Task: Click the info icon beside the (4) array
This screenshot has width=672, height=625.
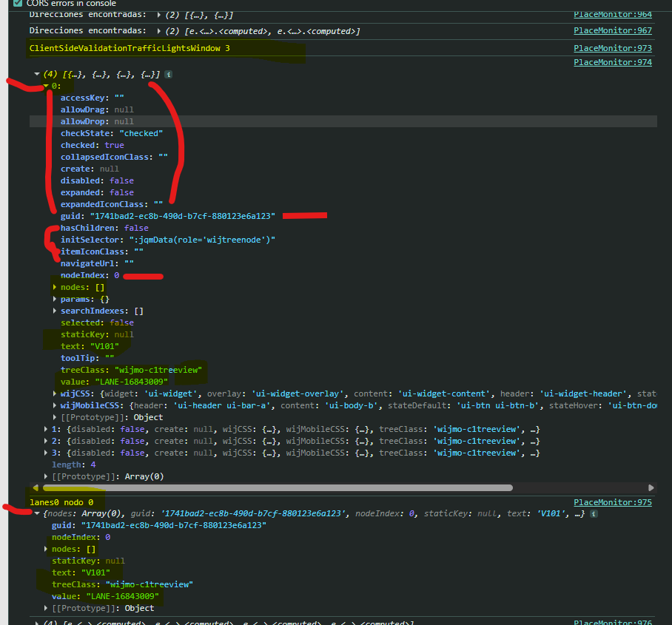Action: 169,75
